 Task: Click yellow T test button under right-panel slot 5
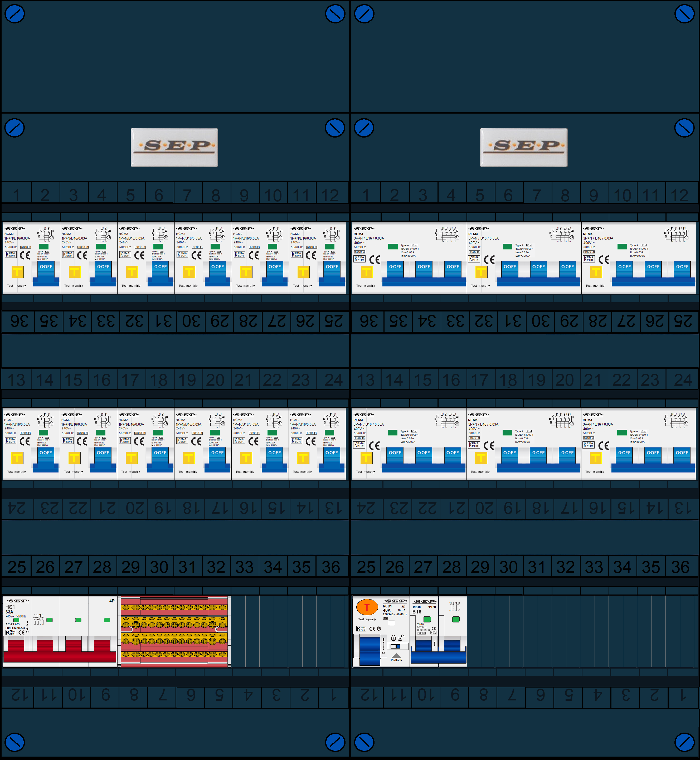(x=481, y=271)
